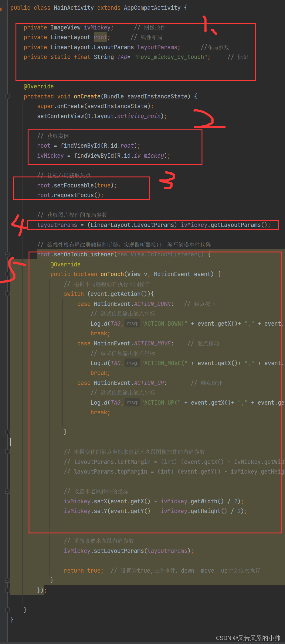Click the @Override annotation above onTouch

[x=65, y=265]
